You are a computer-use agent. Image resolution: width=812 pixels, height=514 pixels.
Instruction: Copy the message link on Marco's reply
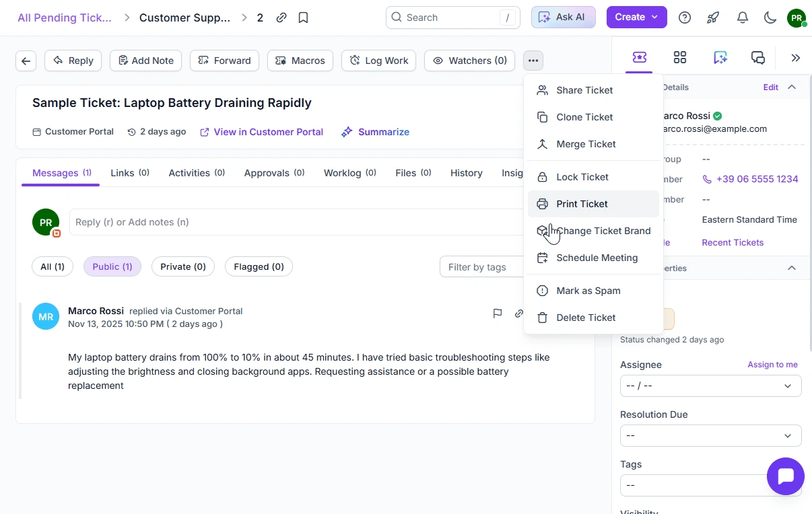click(x=518, y=314)
